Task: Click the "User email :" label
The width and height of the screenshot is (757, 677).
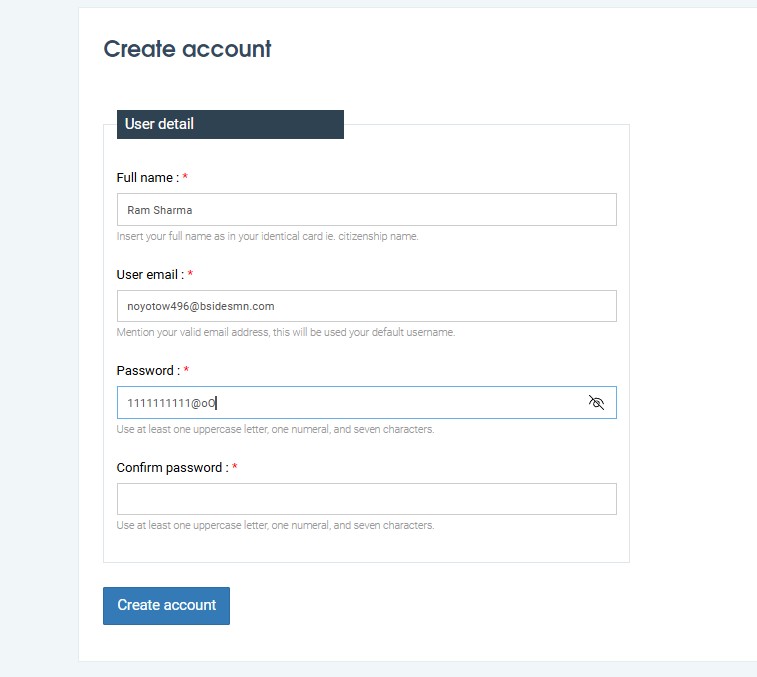Action: 150,274
